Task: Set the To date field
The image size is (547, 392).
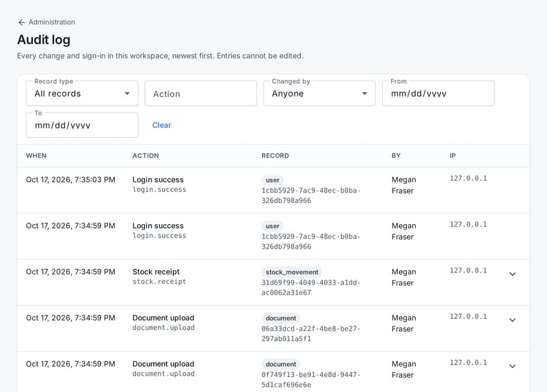Action: (x=82, y=125)
